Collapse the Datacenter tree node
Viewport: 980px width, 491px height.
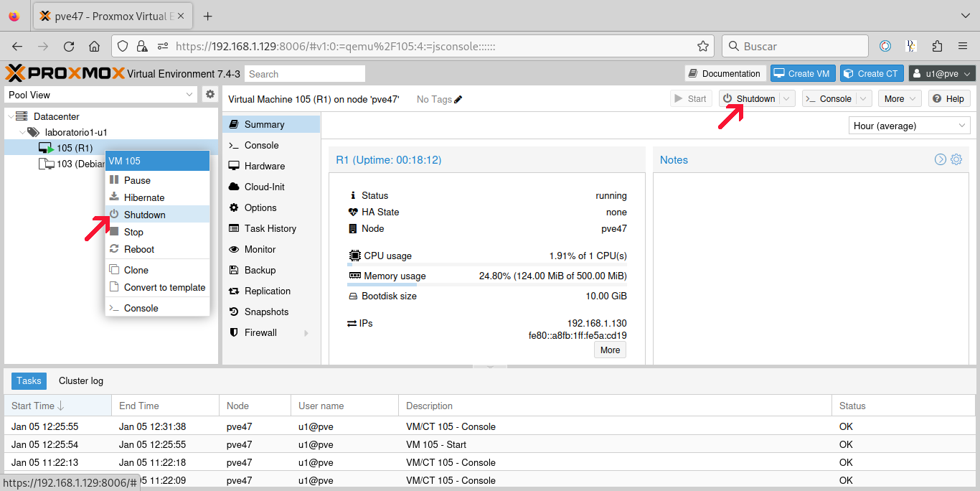(x=9, y=116)
